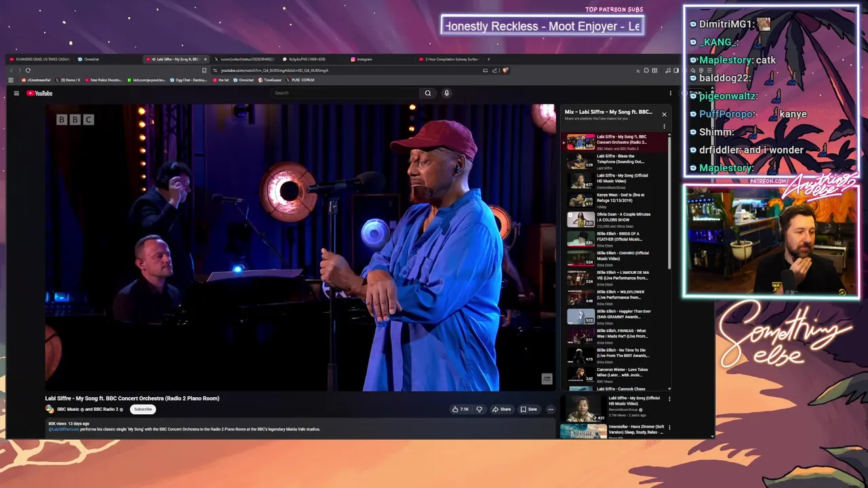868x488 pixels.
Task: Open Fatal Police Shootings bookmark
Action: (103, 80)
